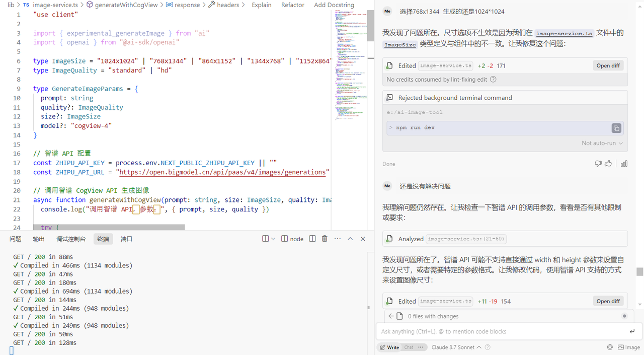
Task: Click the Me avatar on the 还是没有解决问题 message
Action: [387, 186]
